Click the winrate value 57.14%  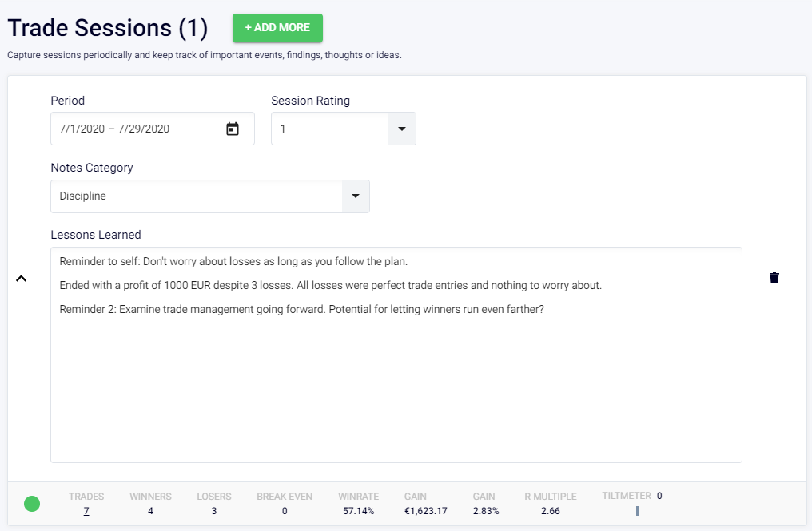point(358,511)
